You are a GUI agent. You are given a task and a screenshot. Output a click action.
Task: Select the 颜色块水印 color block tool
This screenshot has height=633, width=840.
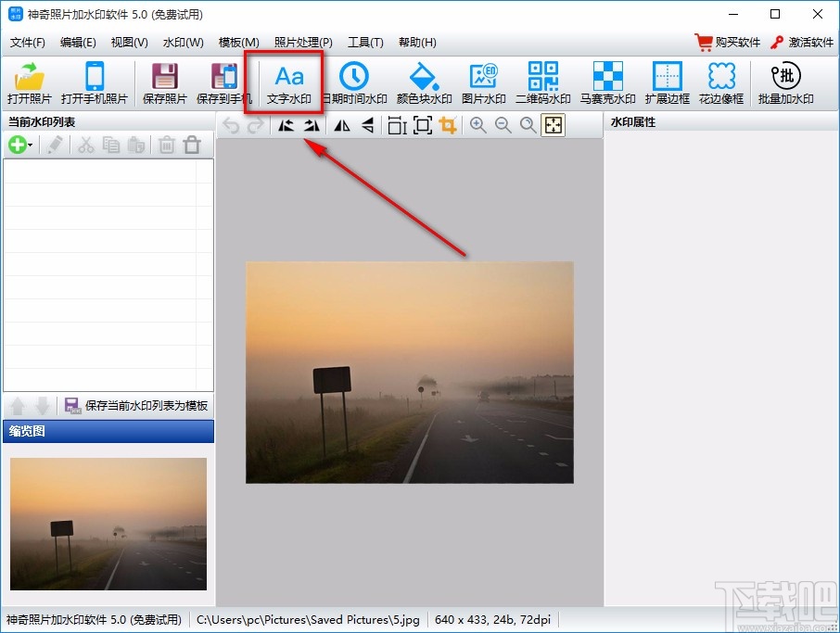point(424,82)
